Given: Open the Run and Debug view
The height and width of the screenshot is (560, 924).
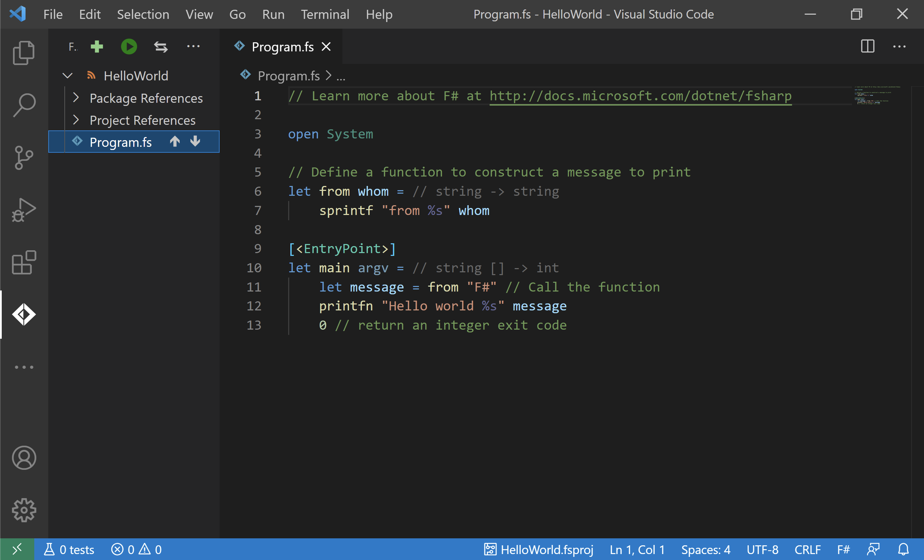Looking at the screenshot, I should (x=24, y=210).
